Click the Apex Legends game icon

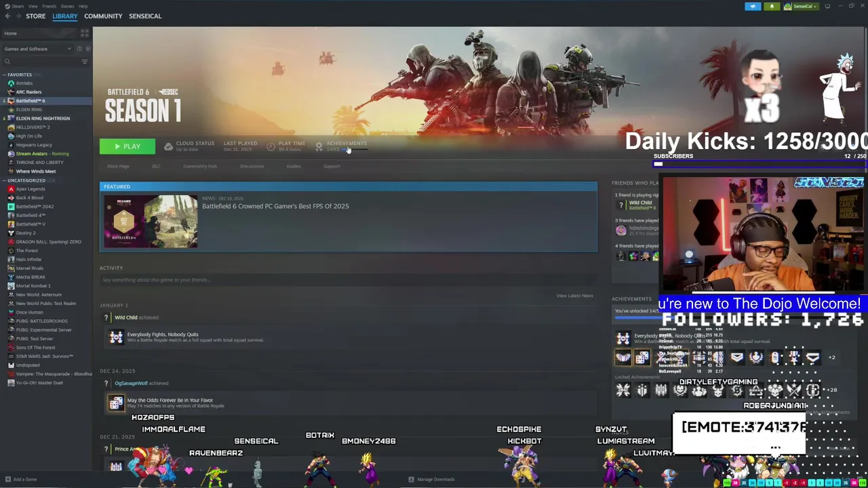point(11,189)
